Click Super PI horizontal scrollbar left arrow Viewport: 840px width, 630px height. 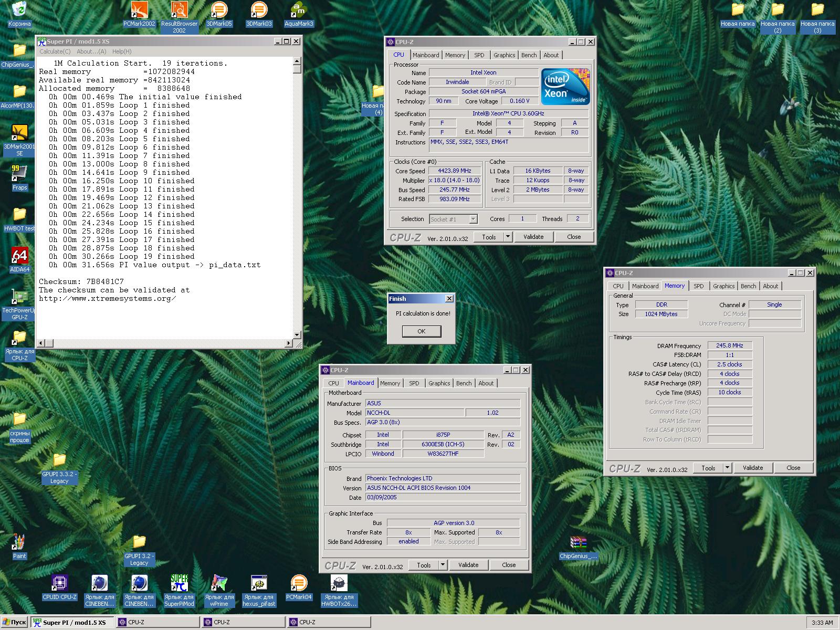[x=41, y=343]
